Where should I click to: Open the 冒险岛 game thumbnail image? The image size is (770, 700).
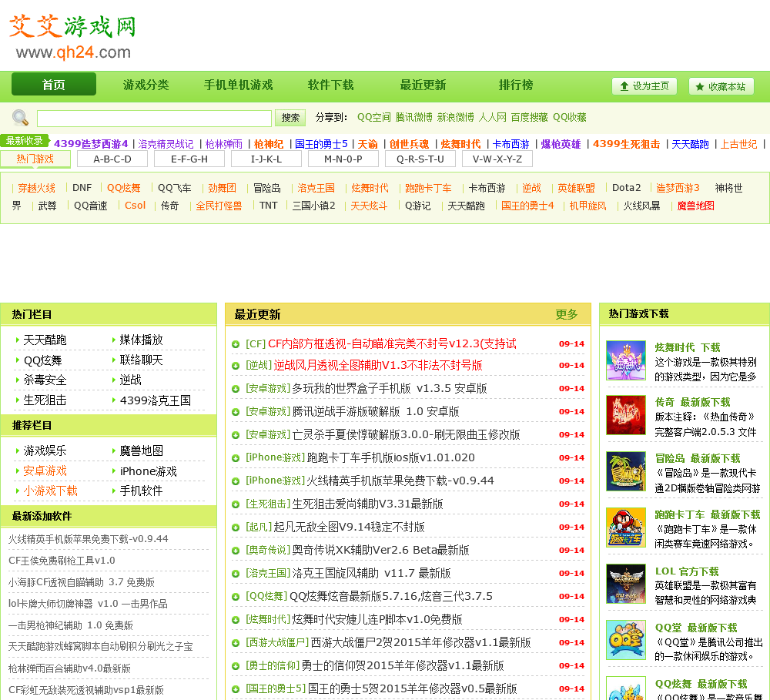pyautogui.click(x=625, y=471)
